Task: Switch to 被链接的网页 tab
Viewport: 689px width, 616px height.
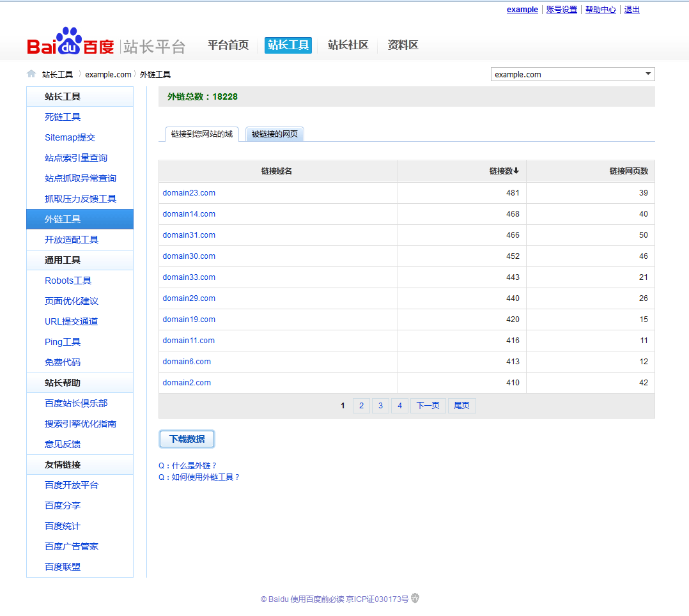Action: pos(275,134)
